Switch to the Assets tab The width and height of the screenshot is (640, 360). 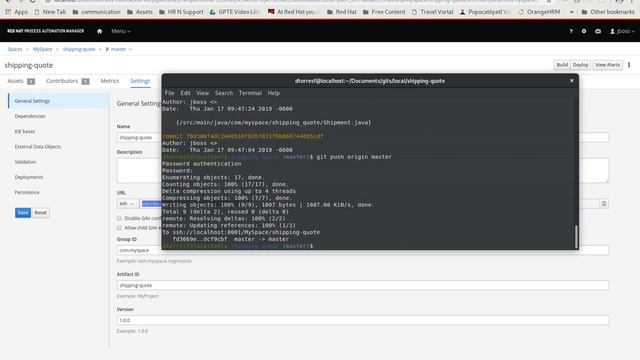21,81
